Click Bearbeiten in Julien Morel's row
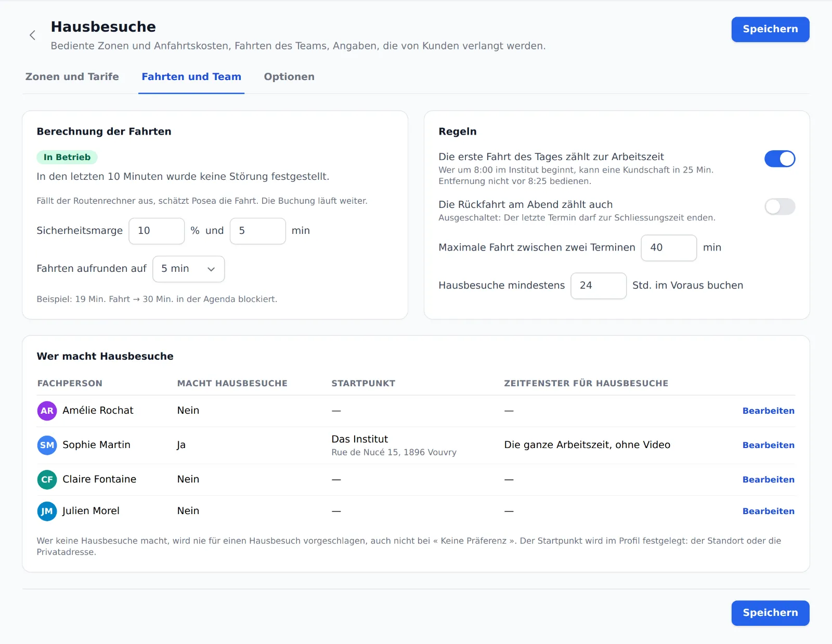832x644 pixels. pos(768,511)
